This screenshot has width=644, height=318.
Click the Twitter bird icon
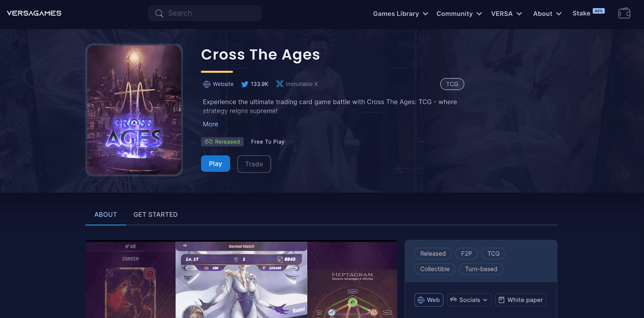pos(245,84)
